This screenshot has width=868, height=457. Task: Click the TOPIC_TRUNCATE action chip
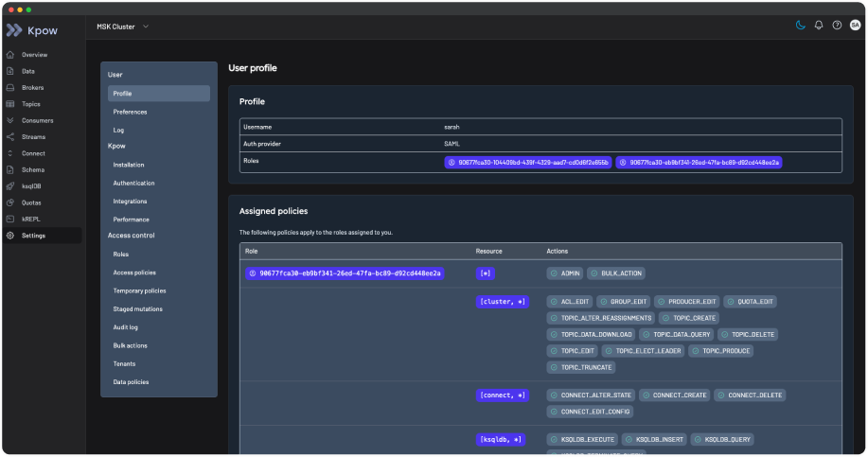pyautogui.click(x=580, y=367)
